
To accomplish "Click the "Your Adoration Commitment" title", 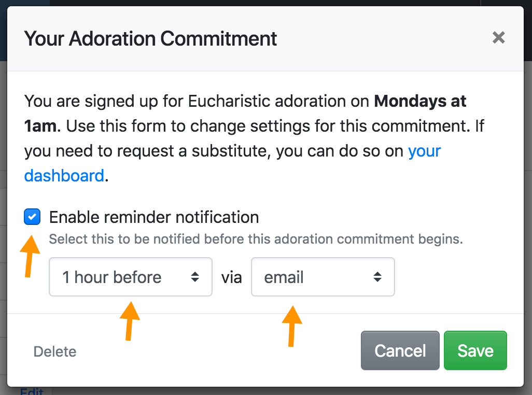I will pyautogui.click(x=150, y=39).
